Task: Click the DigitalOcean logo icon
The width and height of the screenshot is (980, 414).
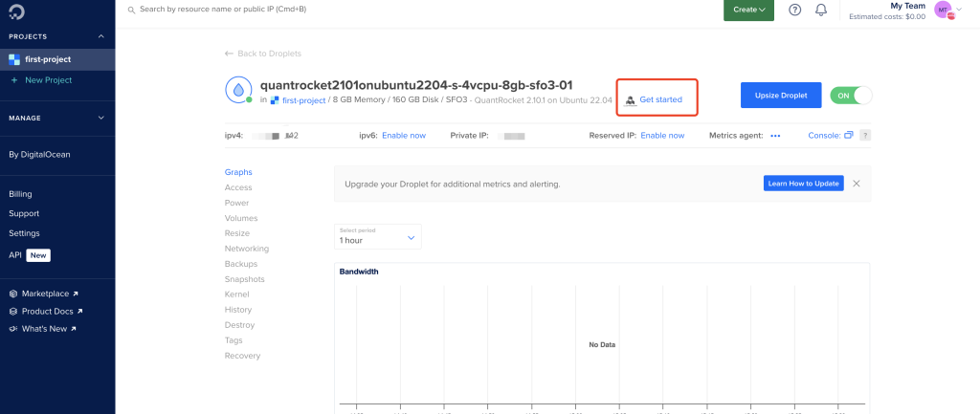Action: (x=15, y=11)
